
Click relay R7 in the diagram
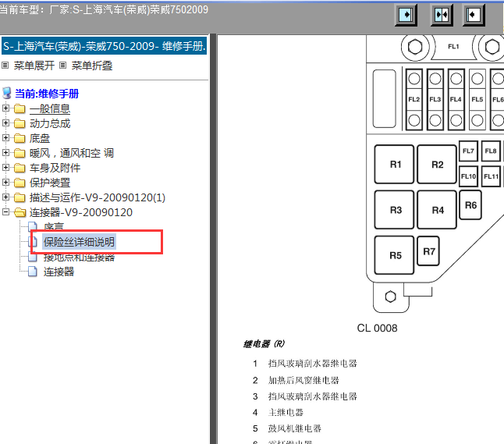pyautogui.click(x=428, y=251)
